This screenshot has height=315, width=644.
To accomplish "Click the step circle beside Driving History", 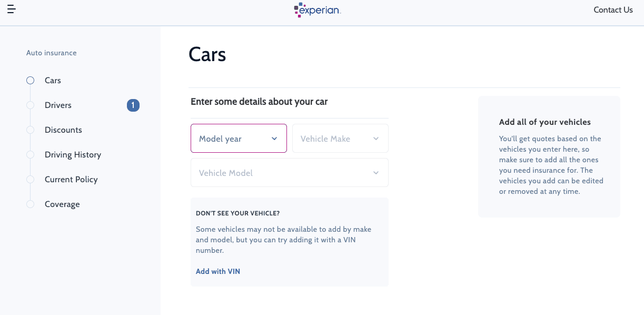I will pyautogui.click(x=31, y=154).
